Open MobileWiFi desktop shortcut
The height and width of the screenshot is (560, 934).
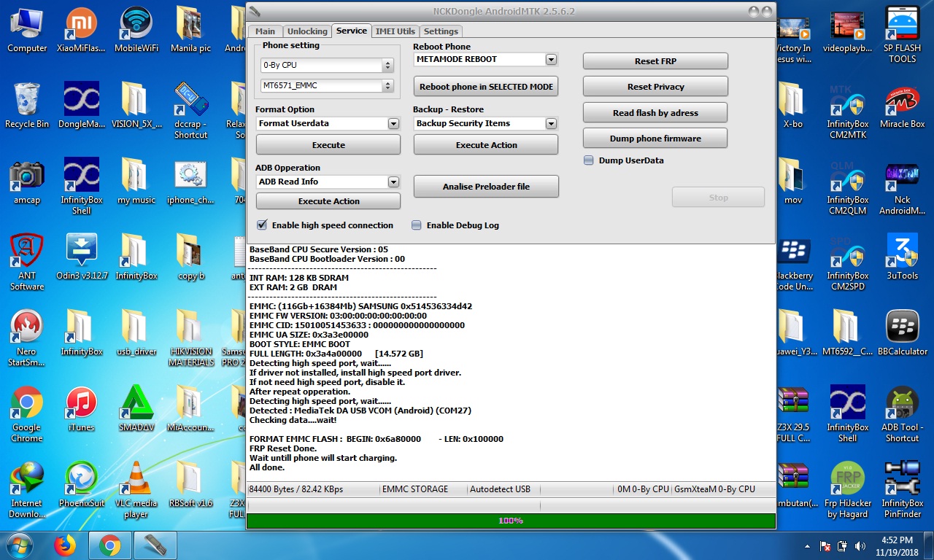pos(136,31)
